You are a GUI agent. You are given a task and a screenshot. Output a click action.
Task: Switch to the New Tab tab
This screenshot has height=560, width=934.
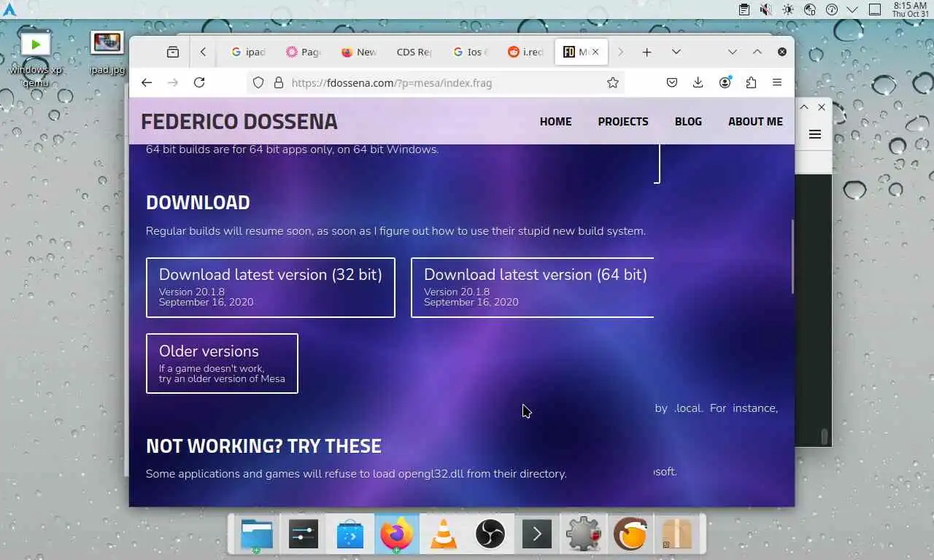(360, 52)
